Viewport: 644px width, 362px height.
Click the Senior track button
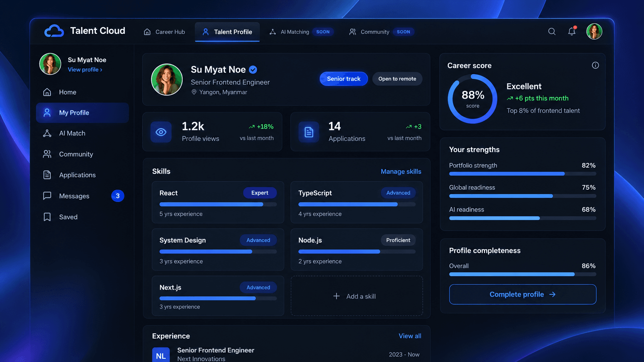[x=344, y=79]
